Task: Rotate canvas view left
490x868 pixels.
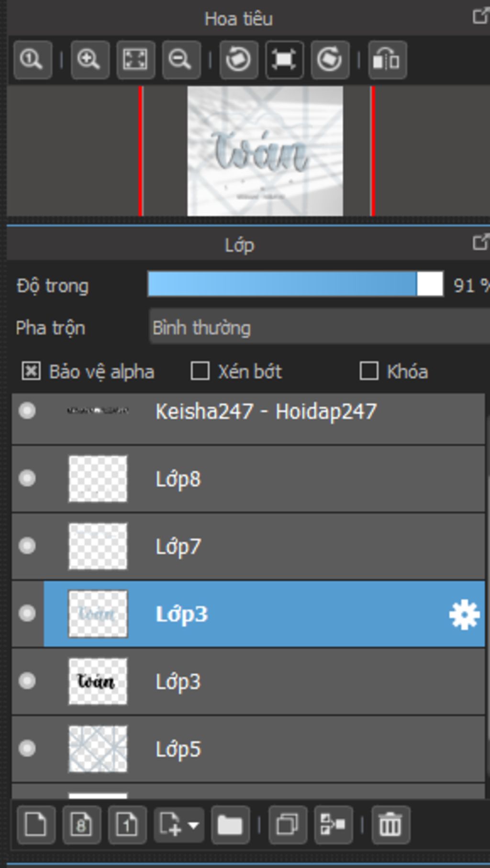Action: [x=238, y=60]
